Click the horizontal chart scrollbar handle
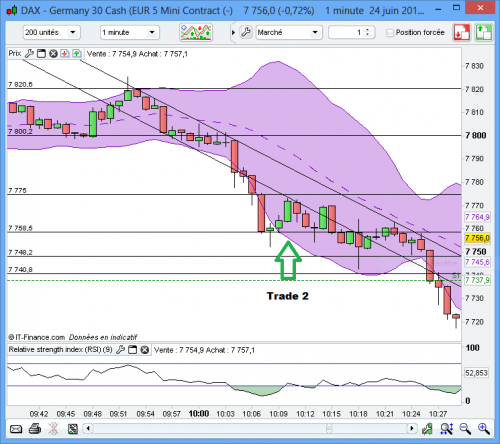The width and height of the screenshot is (500, 444). [329, 428]
